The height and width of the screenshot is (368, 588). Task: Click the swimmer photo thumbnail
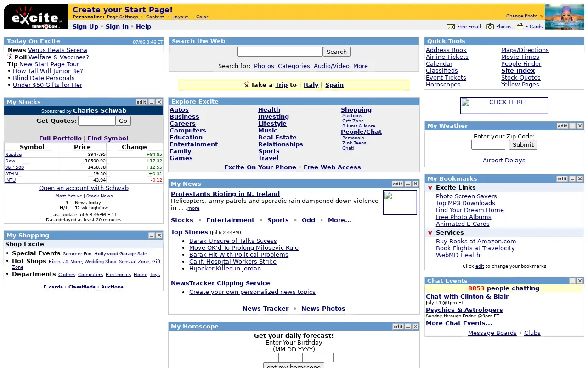[565, 17]
